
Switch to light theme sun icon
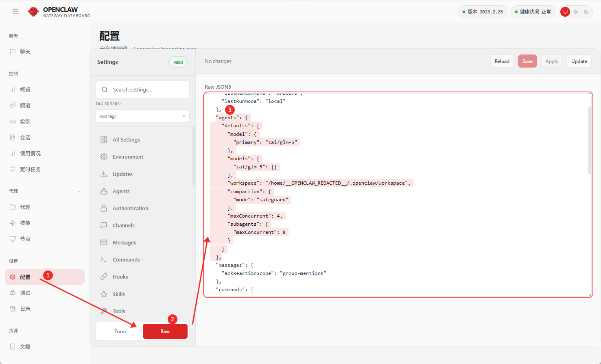576,12
